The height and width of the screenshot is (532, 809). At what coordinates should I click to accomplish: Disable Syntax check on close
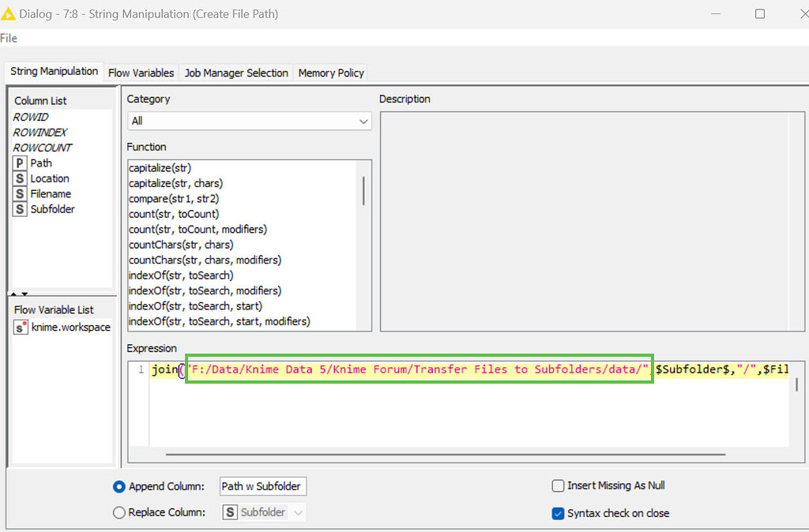557,513
